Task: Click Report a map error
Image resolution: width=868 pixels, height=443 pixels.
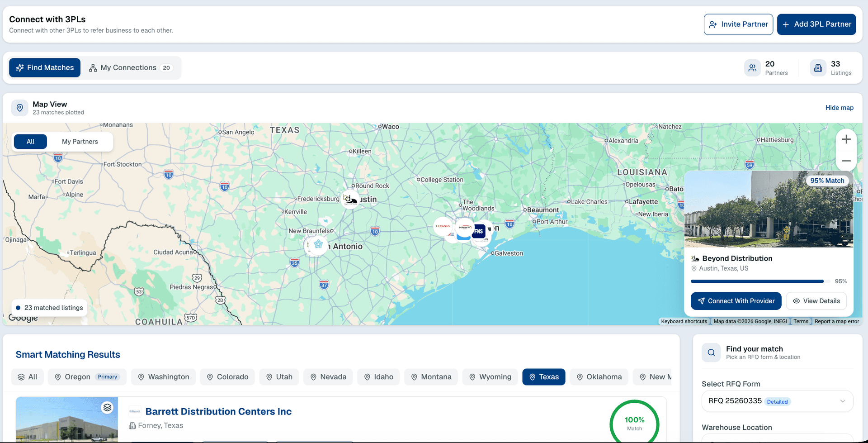Action: 837,321
